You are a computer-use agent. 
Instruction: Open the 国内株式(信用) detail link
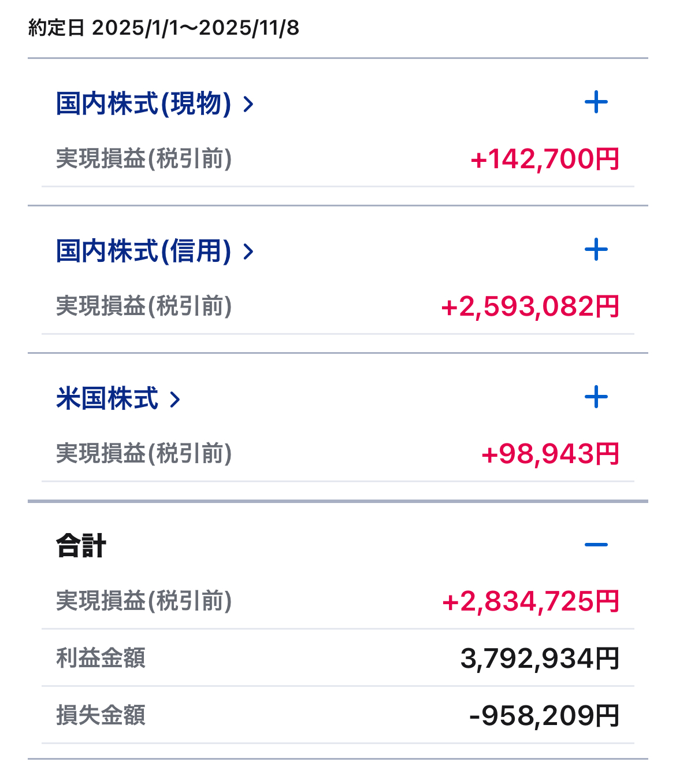(143, 252)
